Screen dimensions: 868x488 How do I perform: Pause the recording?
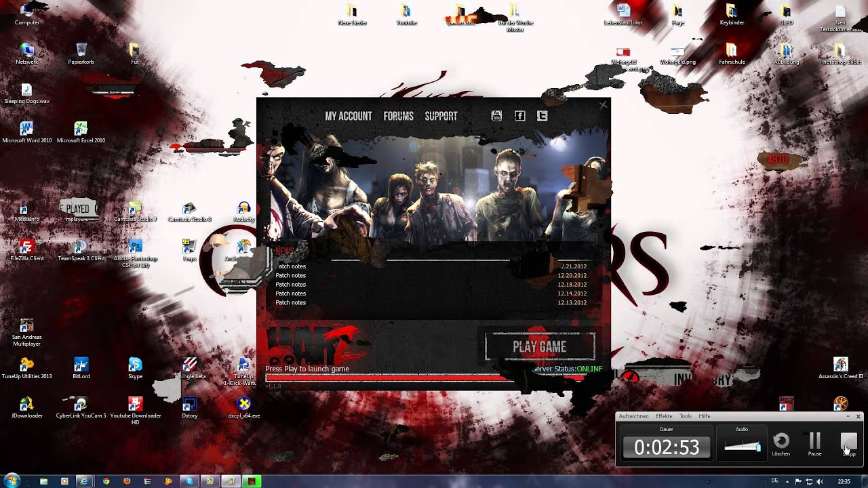815,444
